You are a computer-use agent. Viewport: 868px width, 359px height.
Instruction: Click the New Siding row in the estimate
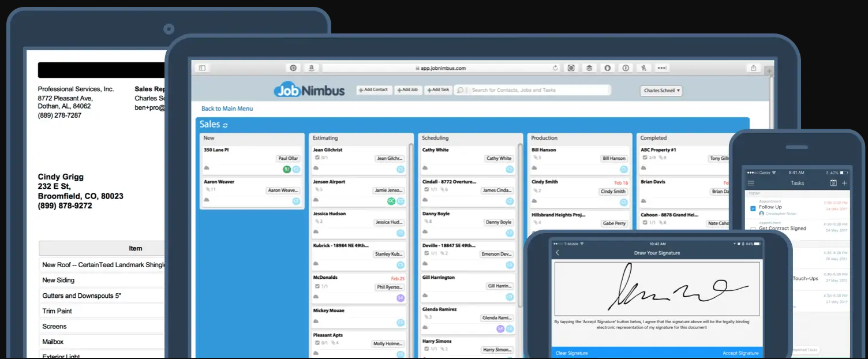102,280
